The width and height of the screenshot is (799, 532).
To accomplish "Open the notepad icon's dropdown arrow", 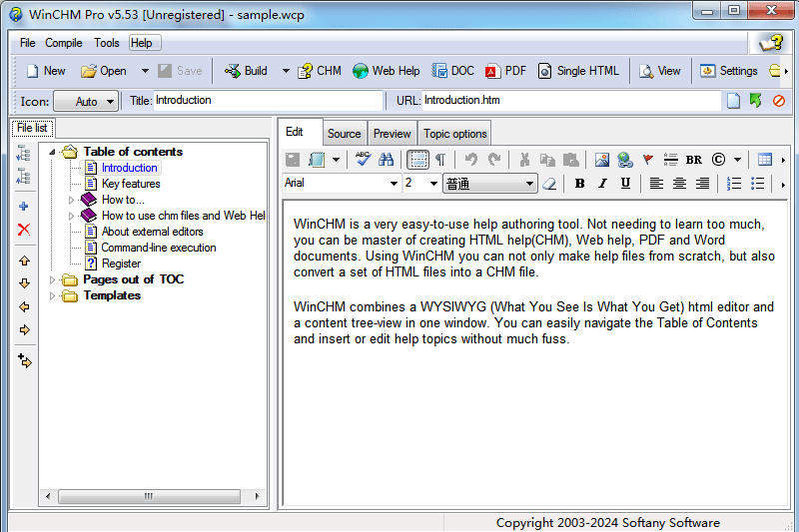I will point(336,160).
